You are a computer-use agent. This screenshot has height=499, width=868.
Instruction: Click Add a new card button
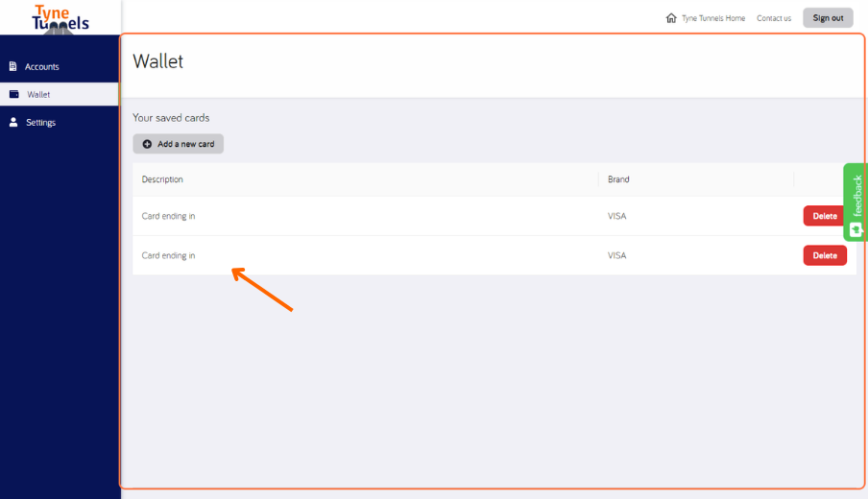click(x=179, y=144)
